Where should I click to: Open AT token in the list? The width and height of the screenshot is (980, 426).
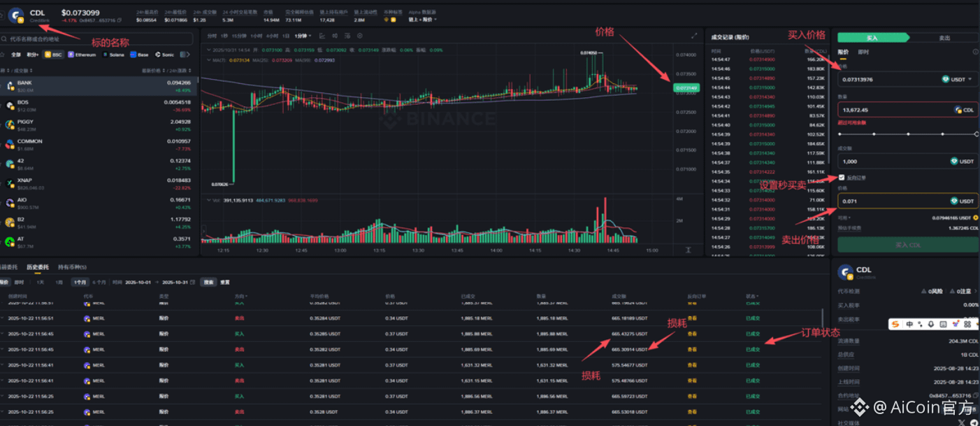98,242
